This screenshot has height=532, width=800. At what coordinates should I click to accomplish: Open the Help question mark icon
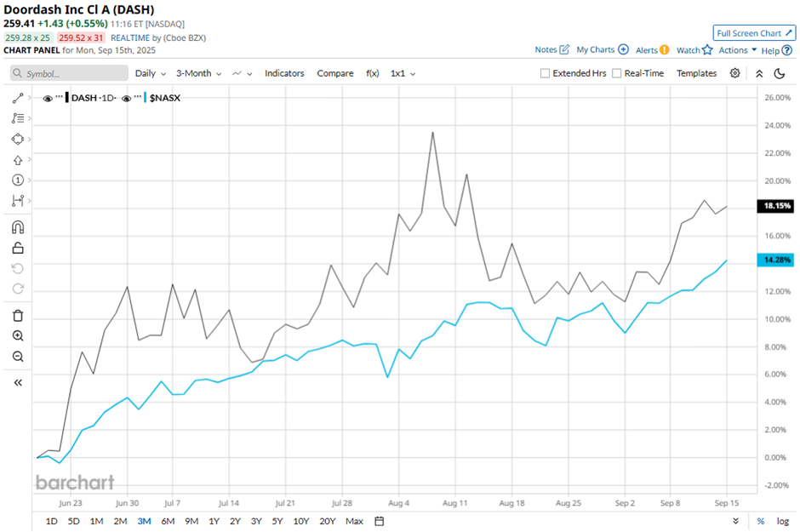coord(787,50)
